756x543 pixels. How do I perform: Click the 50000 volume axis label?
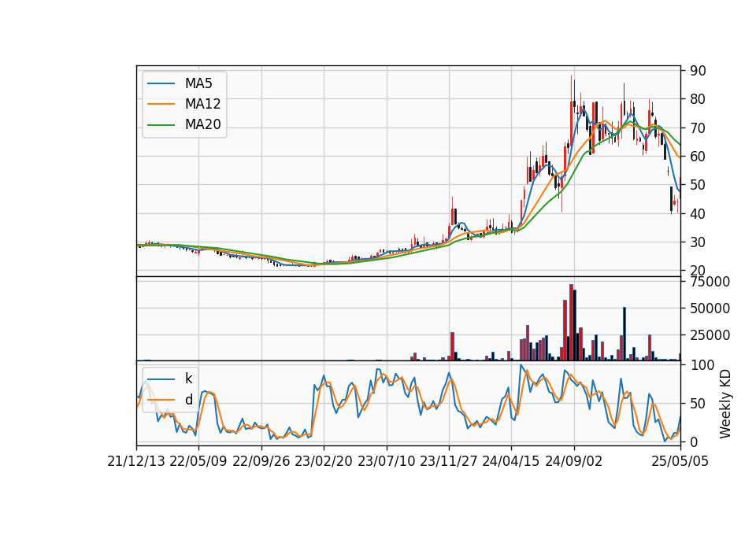710,308
